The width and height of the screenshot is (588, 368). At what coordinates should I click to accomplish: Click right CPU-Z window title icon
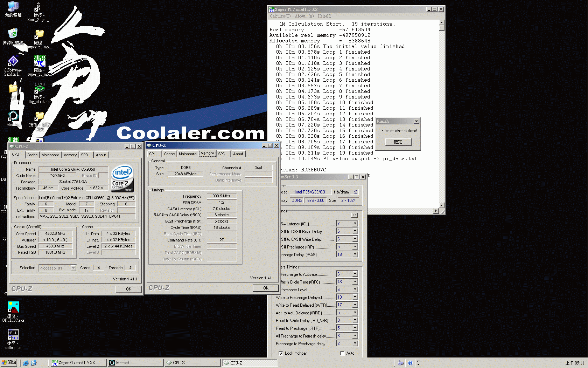[x=149, y=145]
